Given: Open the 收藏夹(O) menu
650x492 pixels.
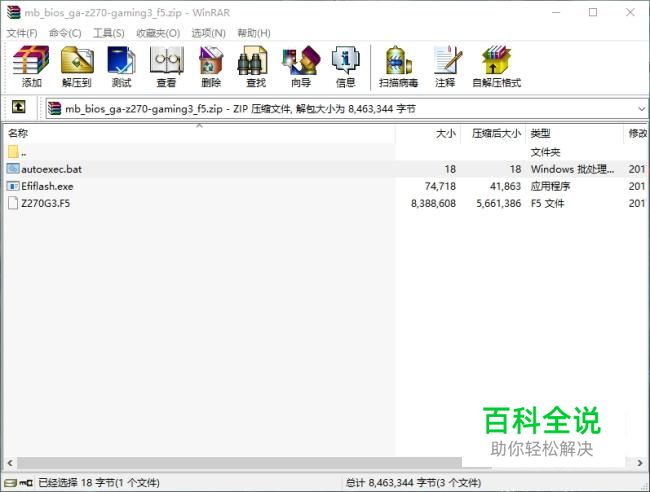Looking at the screenshot, I should click(158, 33).
